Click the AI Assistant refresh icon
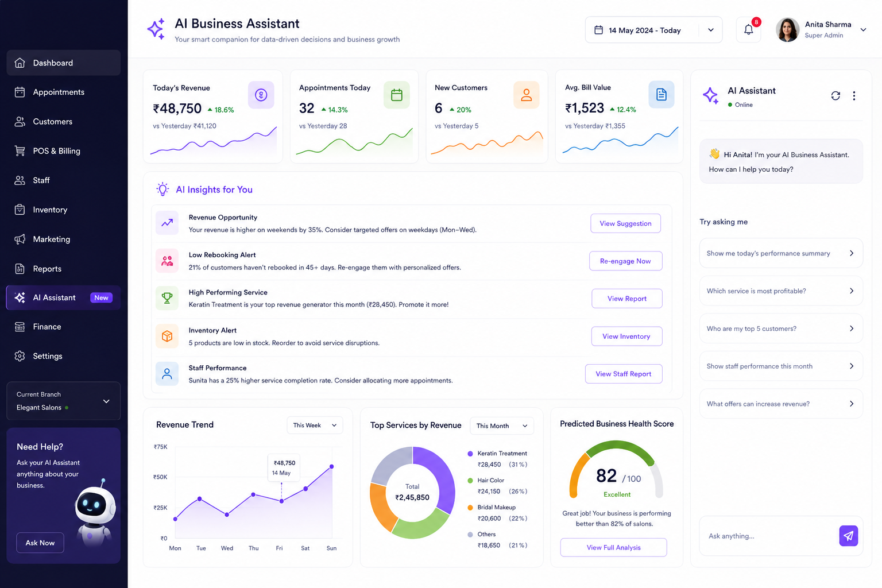 [835, 96]
